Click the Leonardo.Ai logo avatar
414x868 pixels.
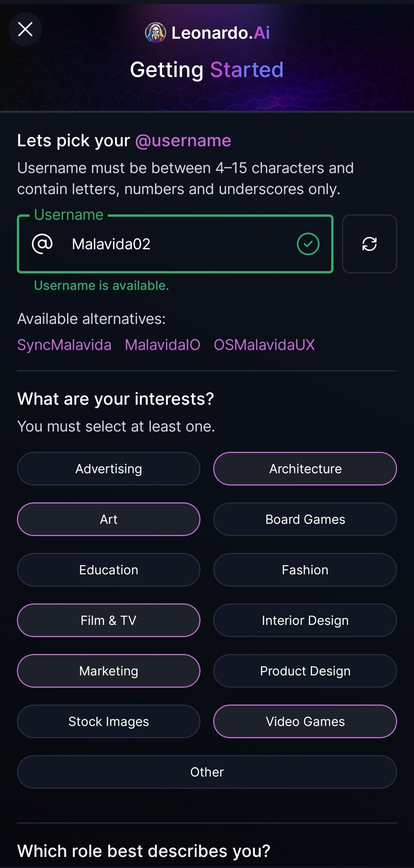tap(155, 33)
